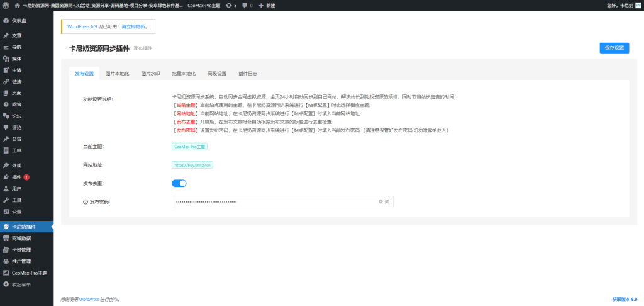Toggle password visibility eye icon
The height and width of the screenshot is (306, 644).
[x=387, y=201]
